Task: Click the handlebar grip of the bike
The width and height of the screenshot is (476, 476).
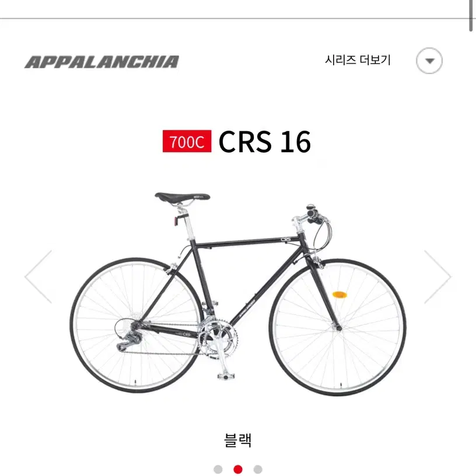Action: click(313, 216)
